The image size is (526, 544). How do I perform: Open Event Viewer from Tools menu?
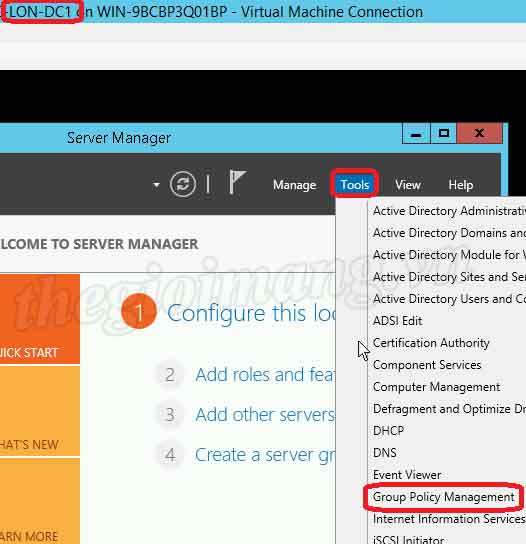(x=407, y=475)
